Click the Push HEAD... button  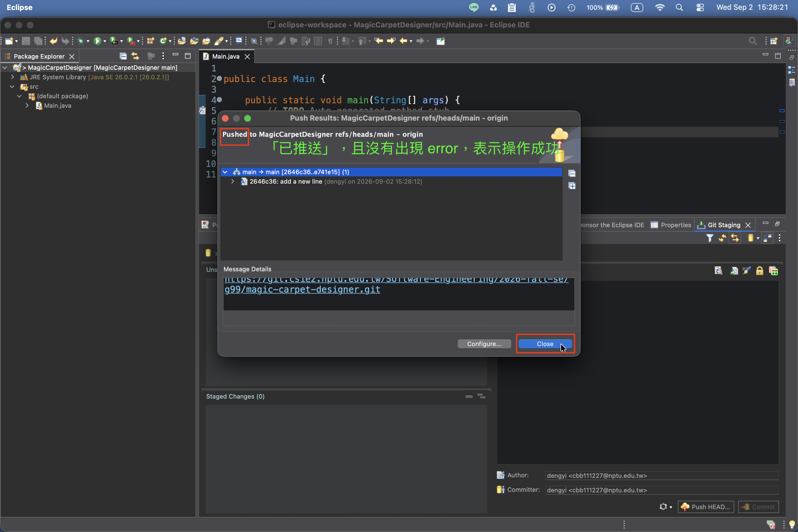(706, 507)
